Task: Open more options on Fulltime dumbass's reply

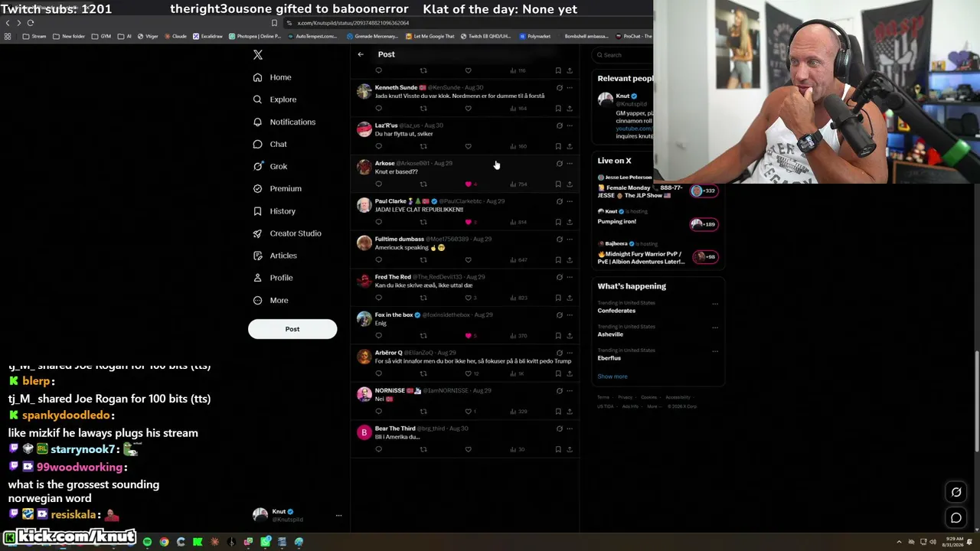Action: [570, 239]
